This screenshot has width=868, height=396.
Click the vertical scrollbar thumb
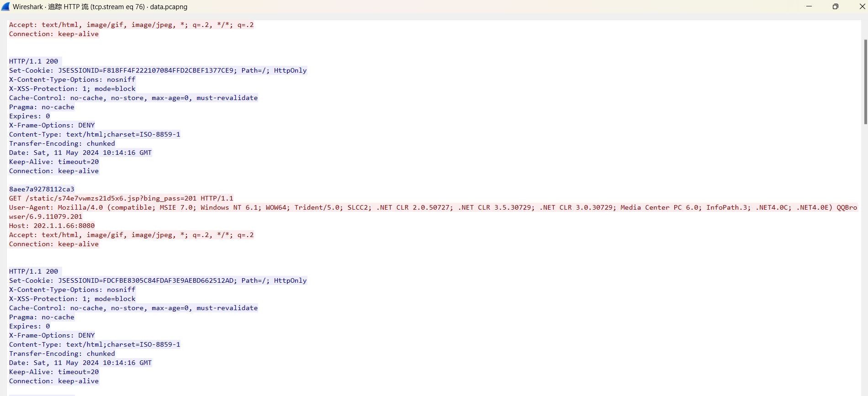coord(865,82)
